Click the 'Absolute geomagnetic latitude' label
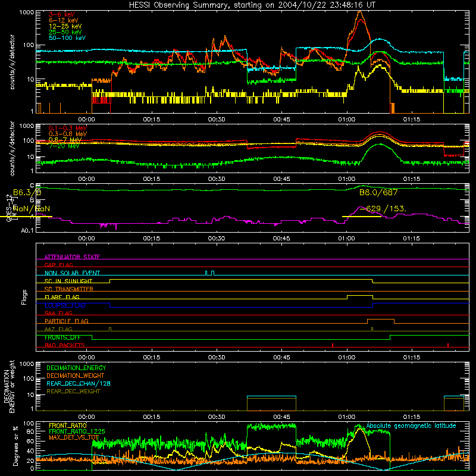The width and height of the screenshot is (476, 476). click(x=411, y=425)
